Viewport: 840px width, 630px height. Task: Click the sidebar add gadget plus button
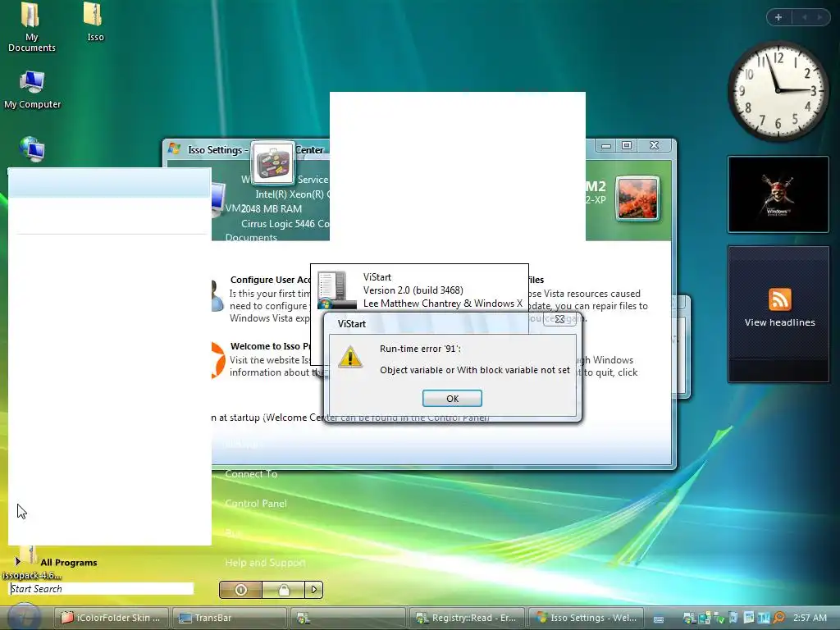point(778,17)
